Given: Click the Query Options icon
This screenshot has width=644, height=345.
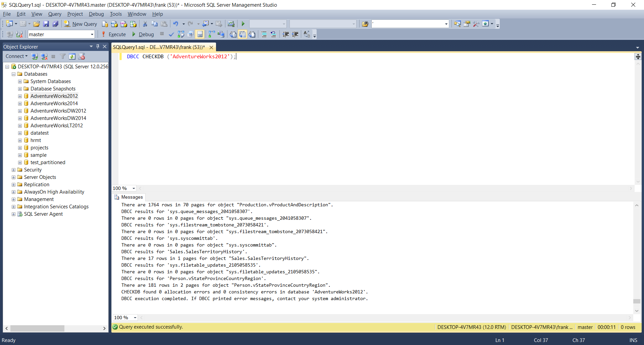Looking at the screenshot, I should click(190, 34).
